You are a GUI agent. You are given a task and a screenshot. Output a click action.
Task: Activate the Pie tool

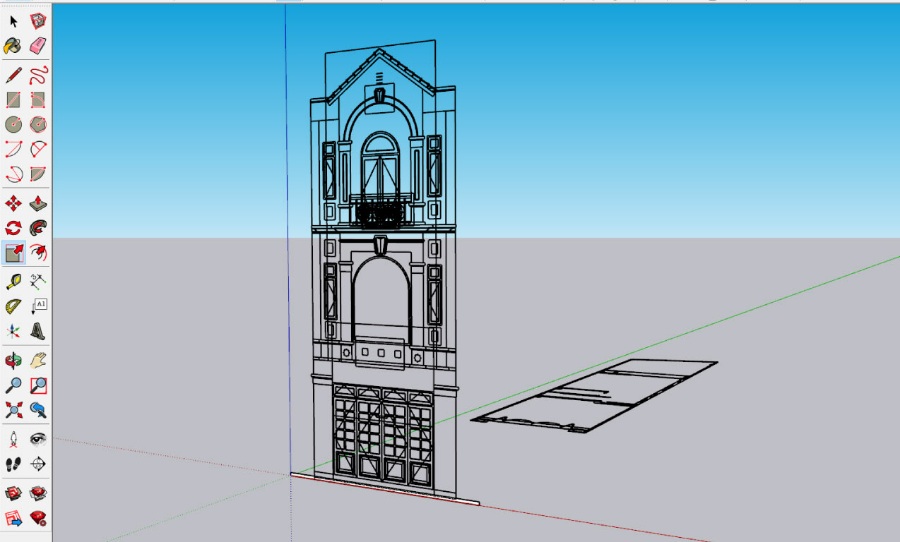coord(38,174)
